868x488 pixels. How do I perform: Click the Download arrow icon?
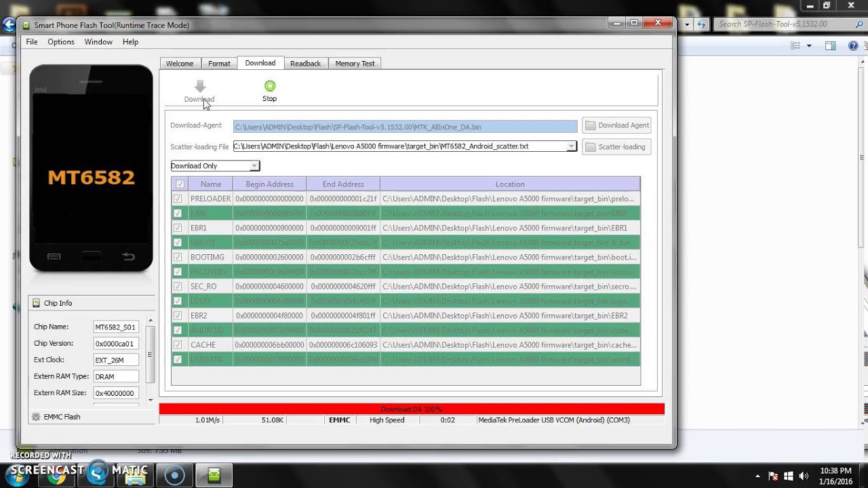point(199,86)
